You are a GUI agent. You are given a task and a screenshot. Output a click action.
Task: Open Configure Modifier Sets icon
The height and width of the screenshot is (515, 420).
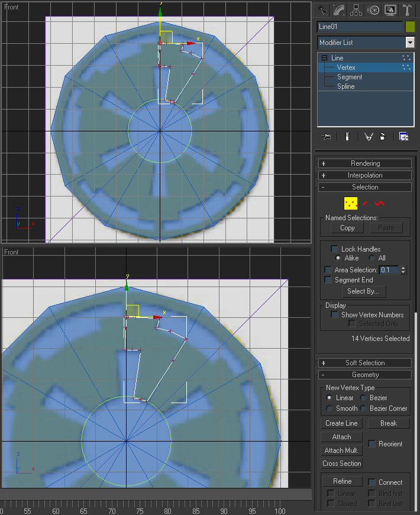coord(403,136)
